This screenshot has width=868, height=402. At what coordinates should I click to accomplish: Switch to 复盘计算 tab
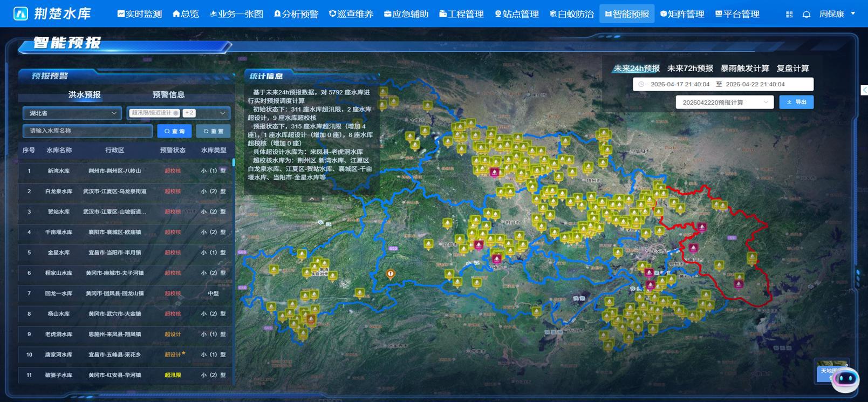792,69
